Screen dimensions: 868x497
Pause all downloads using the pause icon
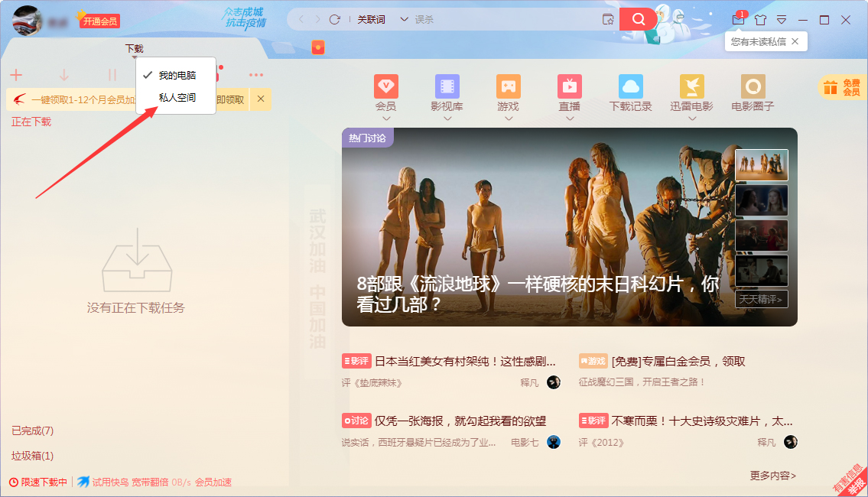pyautogui.click(x=112, y=74)
